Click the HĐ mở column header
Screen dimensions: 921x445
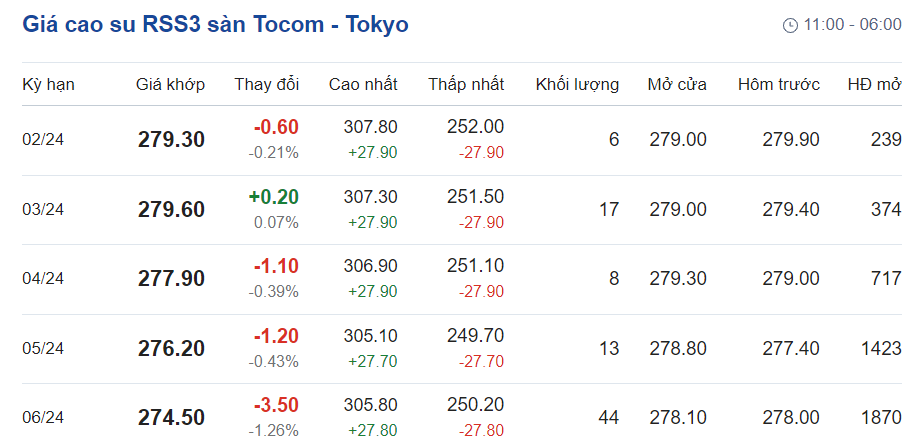pyautogui.click(x=874, y=84)
